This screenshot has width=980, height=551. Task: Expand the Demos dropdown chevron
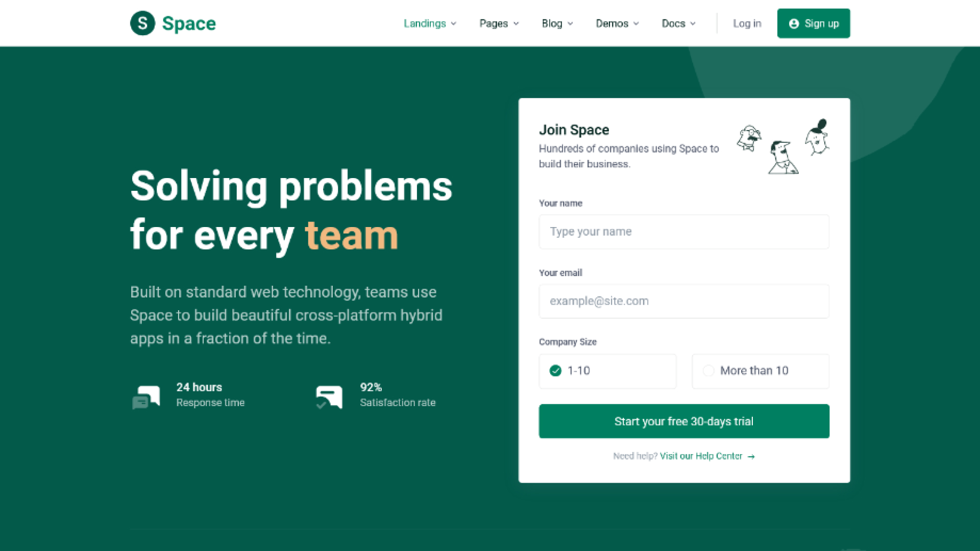click(636, 23)
